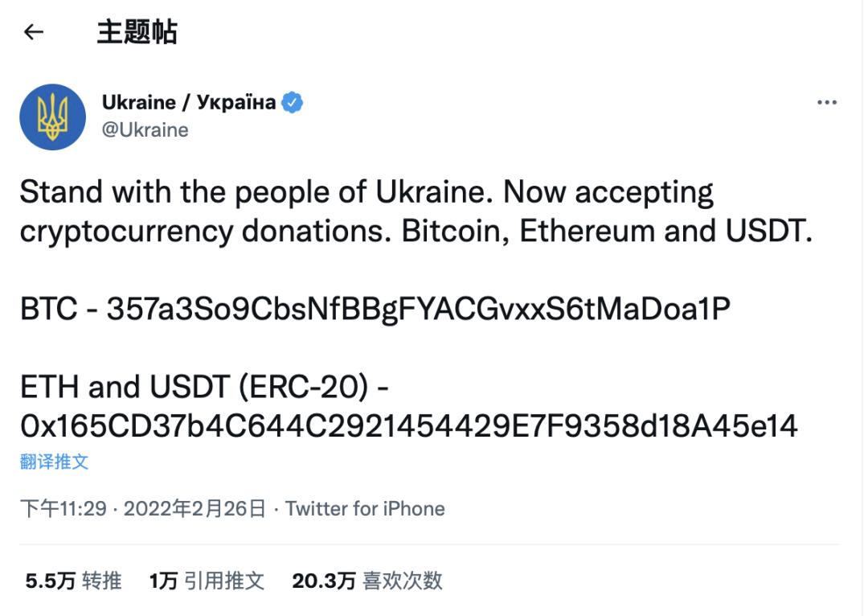Image resolution: width=868 pixels, height=616 pixels.
Task: Click the blue verified badge
Action: 293,103
